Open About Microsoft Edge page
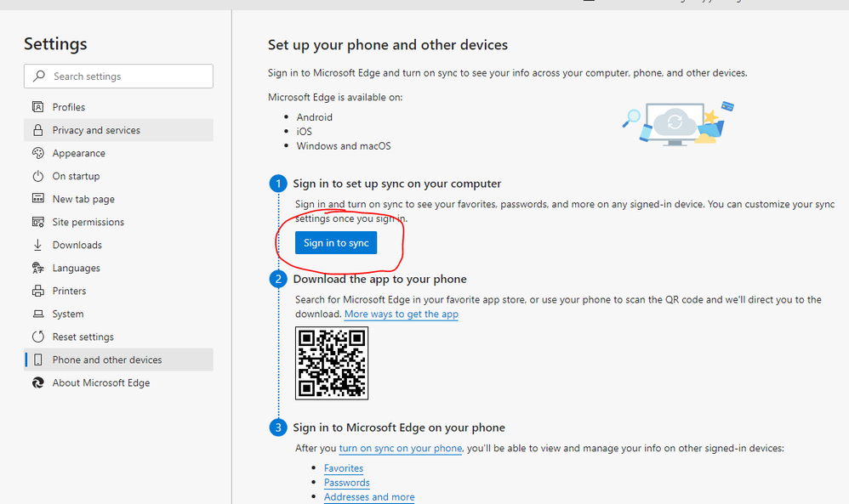The image size is (849, 504). tap(118, 382)
